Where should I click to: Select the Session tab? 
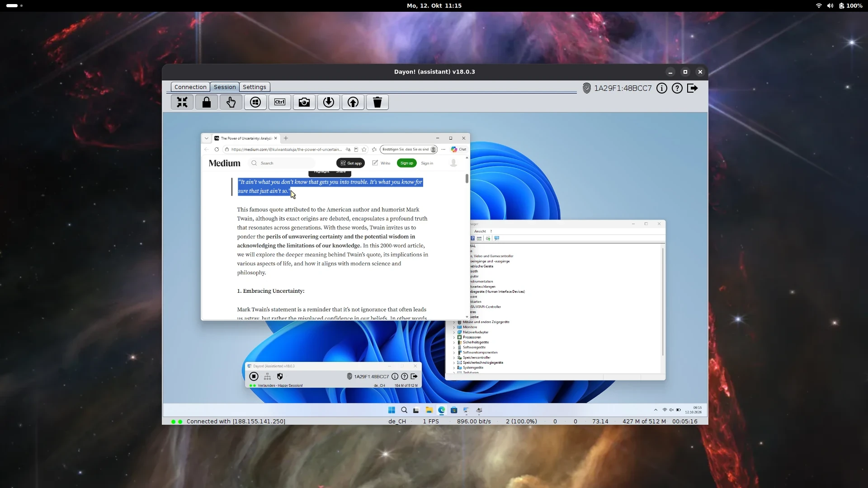click(x=225, y=87)
